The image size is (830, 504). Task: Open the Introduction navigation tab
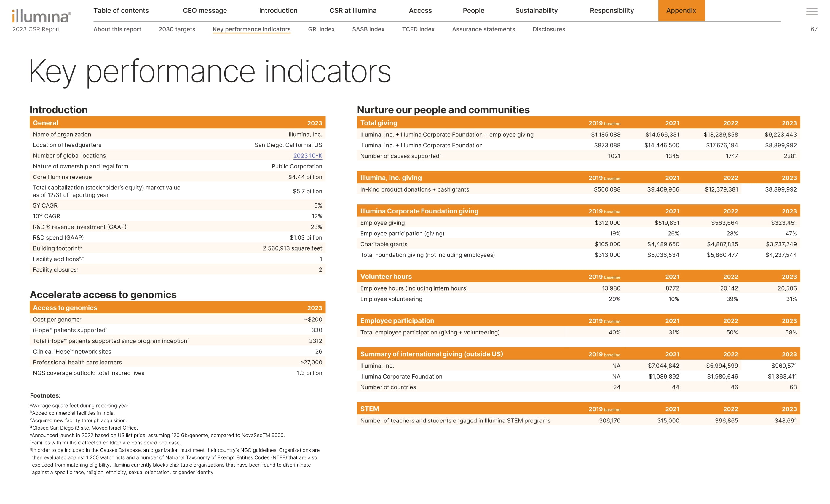(278, 11)
